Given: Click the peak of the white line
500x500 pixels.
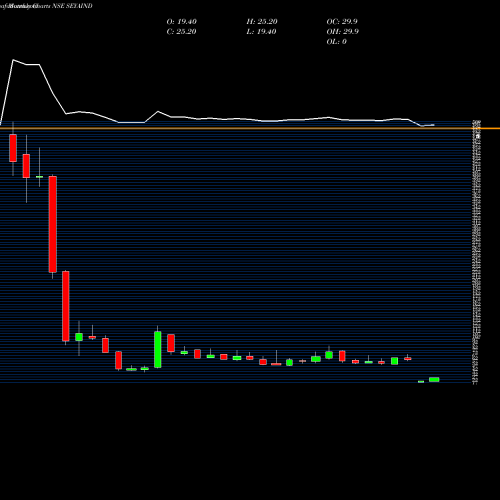Looking at the screenshot, I should coord(13,60).
